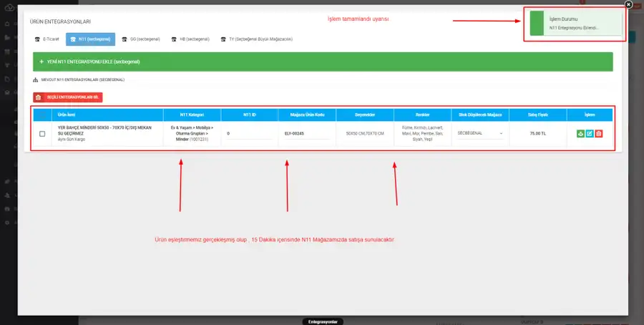The height and width of the screenshot is (325, 644).
Task: Click the sitemap icon beside Mevcut N11 Entegrasyonları
Action: click(x=35, y=79)
